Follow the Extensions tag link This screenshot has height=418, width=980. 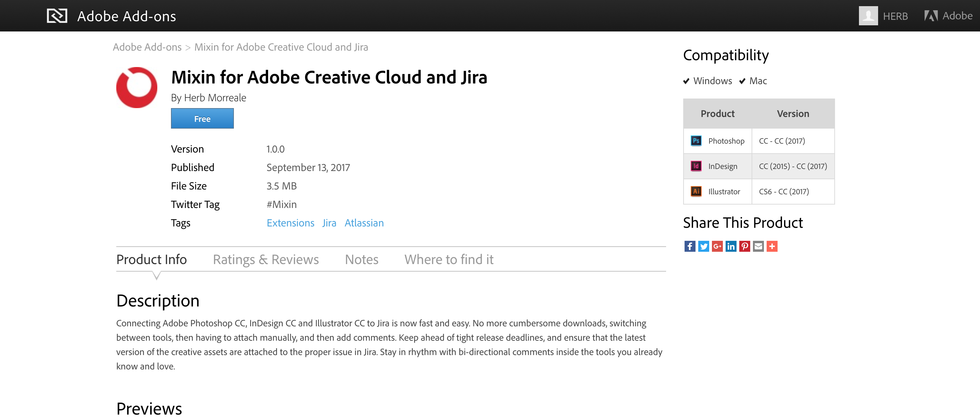pos(290,223)
